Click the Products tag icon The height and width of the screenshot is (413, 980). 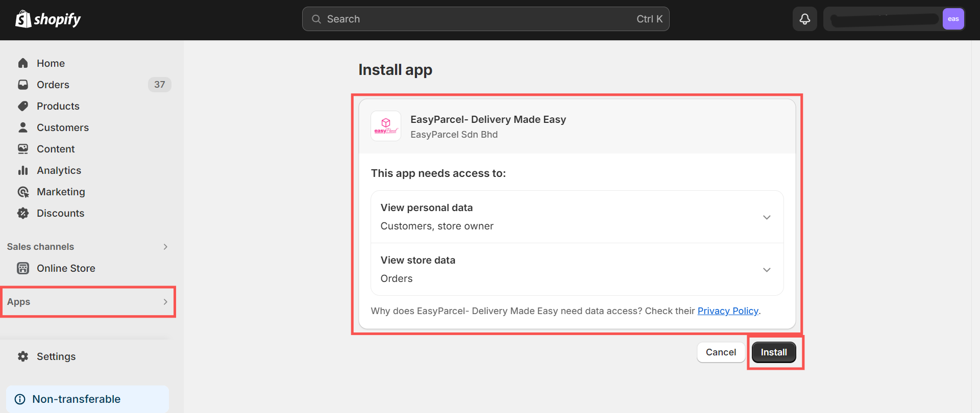click(23, 106)
